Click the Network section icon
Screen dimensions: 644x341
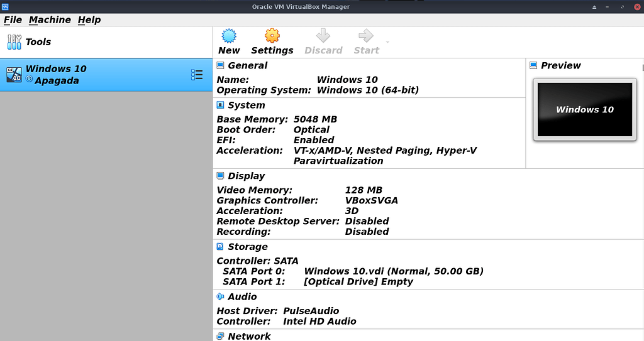tap(221, 336)
